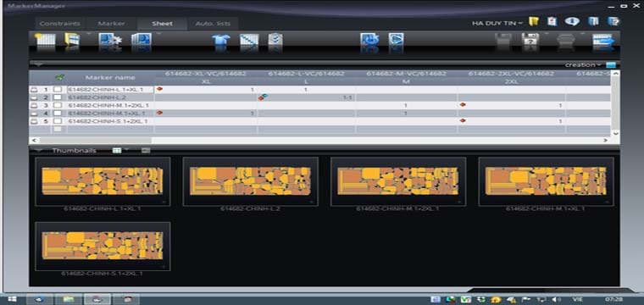Click the Marker name column header

[x=110, y=78]
